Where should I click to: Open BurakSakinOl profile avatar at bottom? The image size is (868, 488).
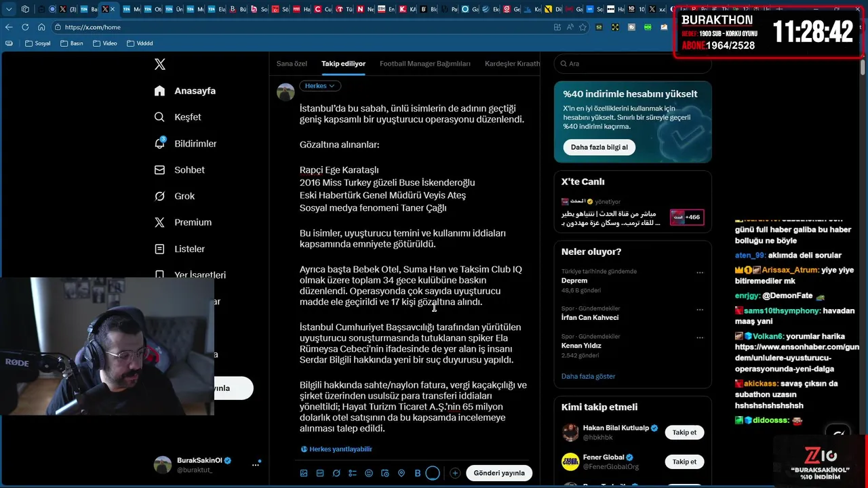pyautogui.click(x=163, y=464)
